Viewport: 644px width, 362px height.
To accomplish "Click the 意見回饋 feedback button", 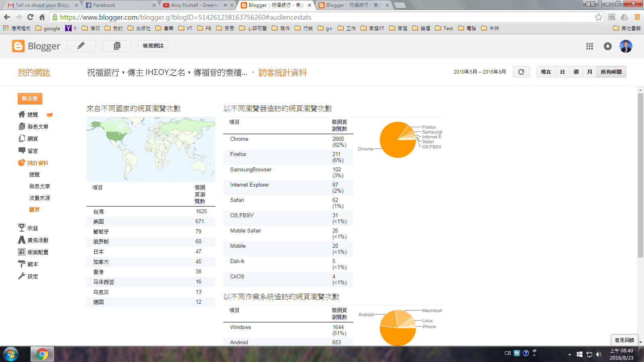I will 624,340.
